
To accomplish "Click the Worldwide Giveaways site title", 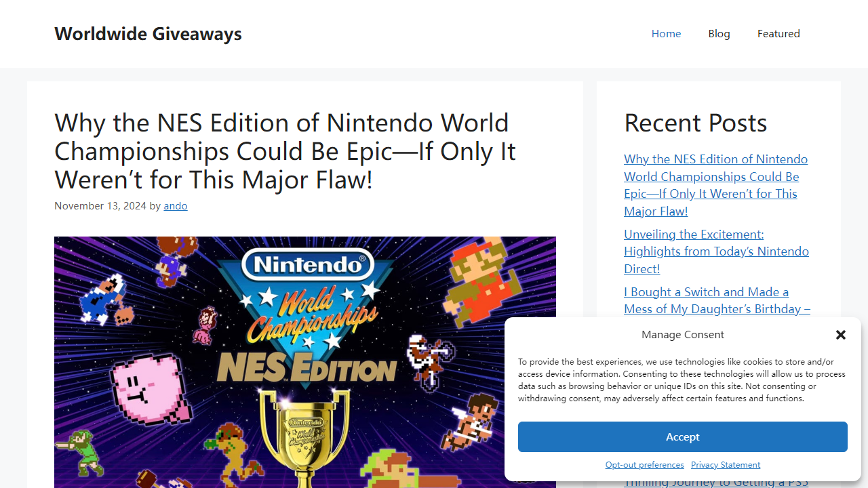I will [x=148, y=33].
